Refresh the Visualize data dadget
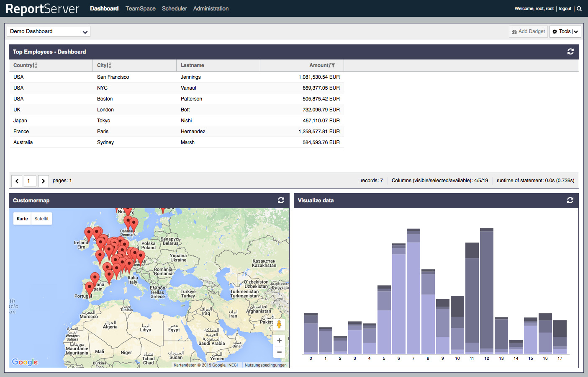The image size is (588, 377). tap(570, 200)
